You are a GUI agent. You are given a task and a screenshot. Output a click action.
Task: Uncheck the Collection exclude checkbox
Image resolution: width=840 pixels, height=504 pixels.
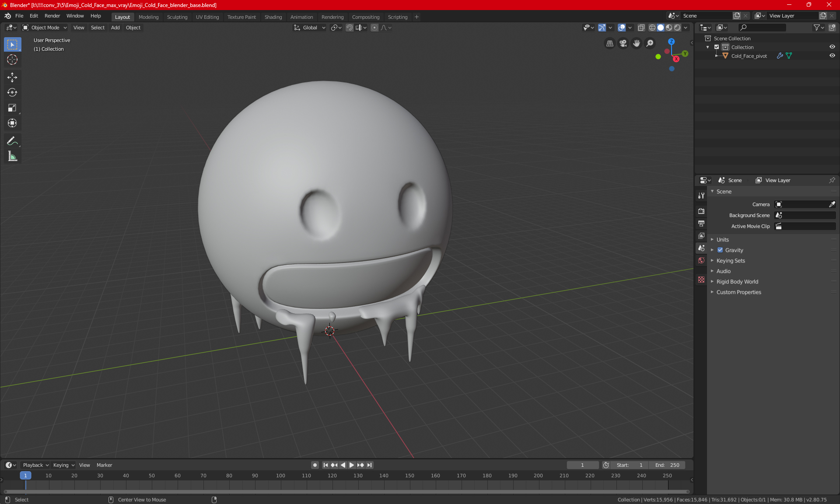click(x=717, y=47)
